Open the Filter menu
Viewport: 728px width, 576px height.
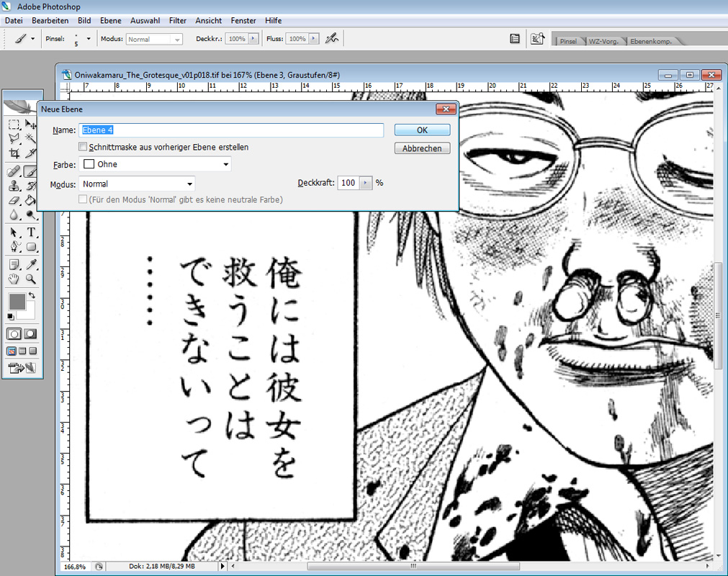[x=177, y=20]
